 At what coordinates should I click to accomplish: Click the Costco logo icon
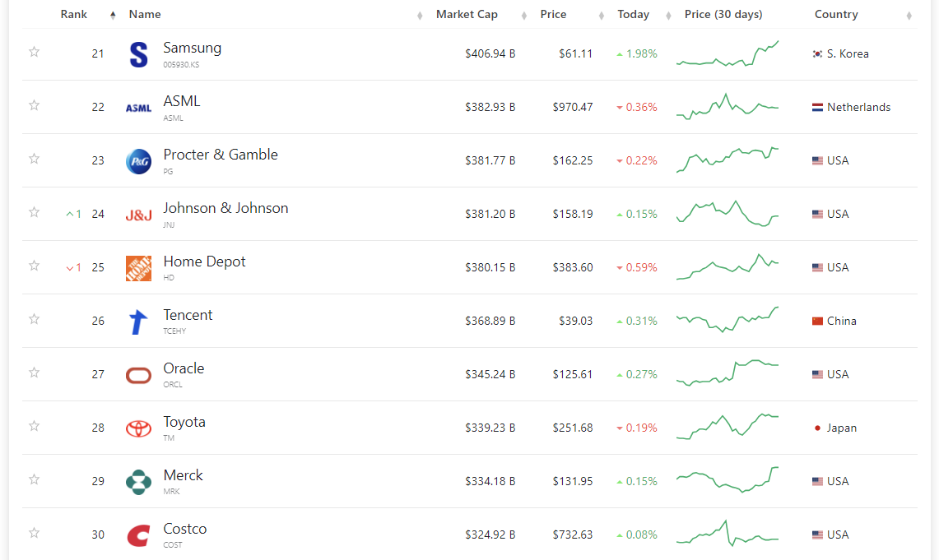138,535
